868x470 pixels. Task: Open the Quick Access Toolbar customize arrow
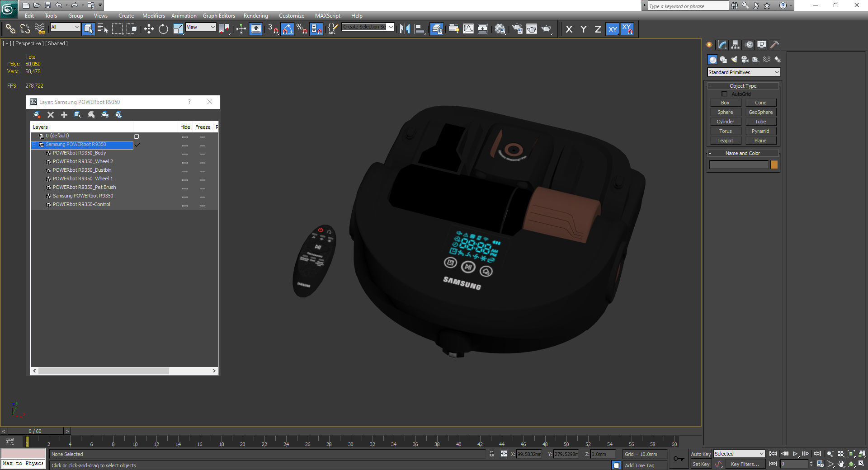[100, 5]
